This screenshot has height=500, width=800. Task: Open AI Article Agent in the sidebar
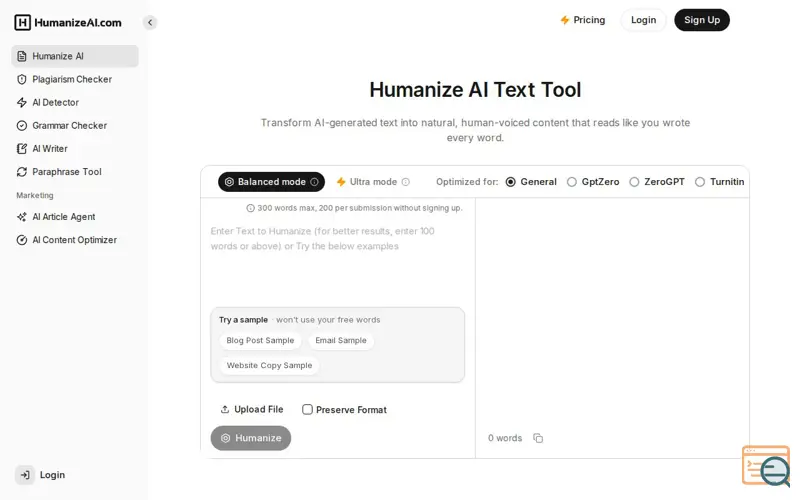75,217
